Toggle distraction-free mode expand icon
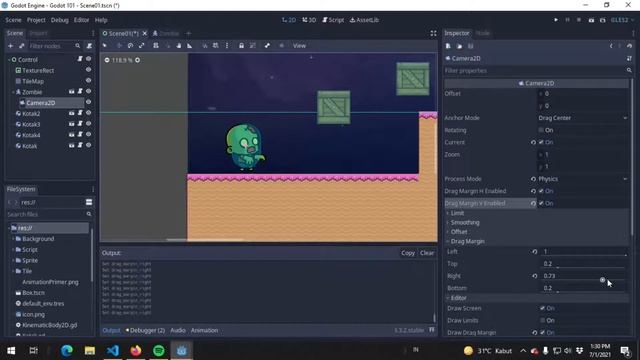Screen dimensions: 640x360 (x=433, y=33)
